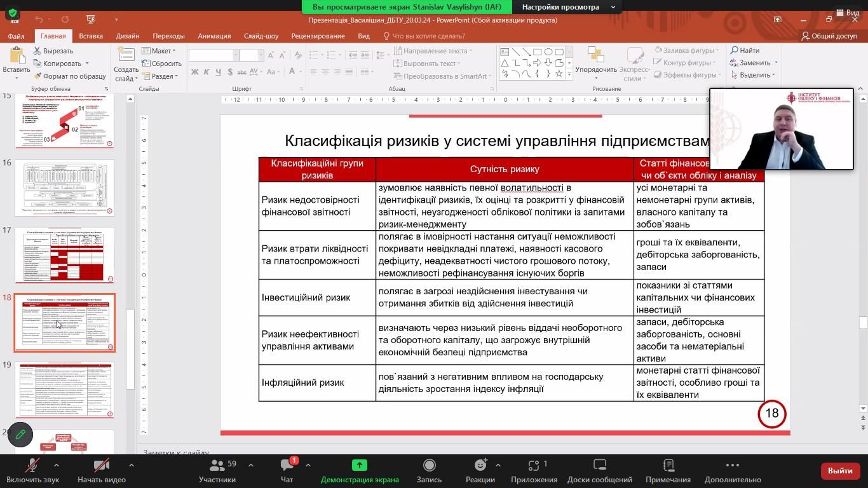Screen dimensions: 868x488
Task: Open Zoom Приложения apps
Action: coord(534,471)
